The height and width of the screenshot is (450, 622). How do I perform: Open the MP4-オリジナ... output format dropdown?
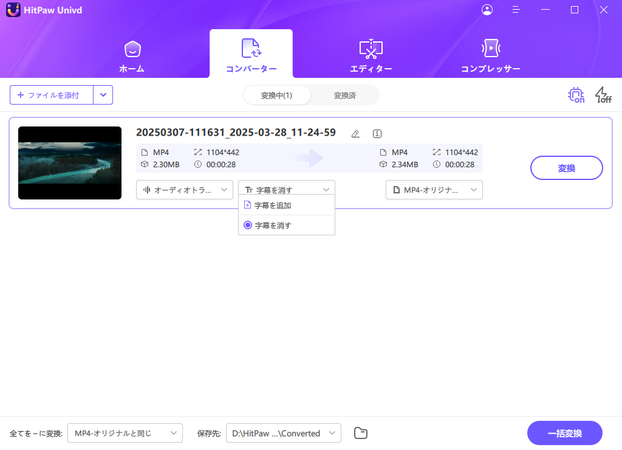tap(434, 190)
